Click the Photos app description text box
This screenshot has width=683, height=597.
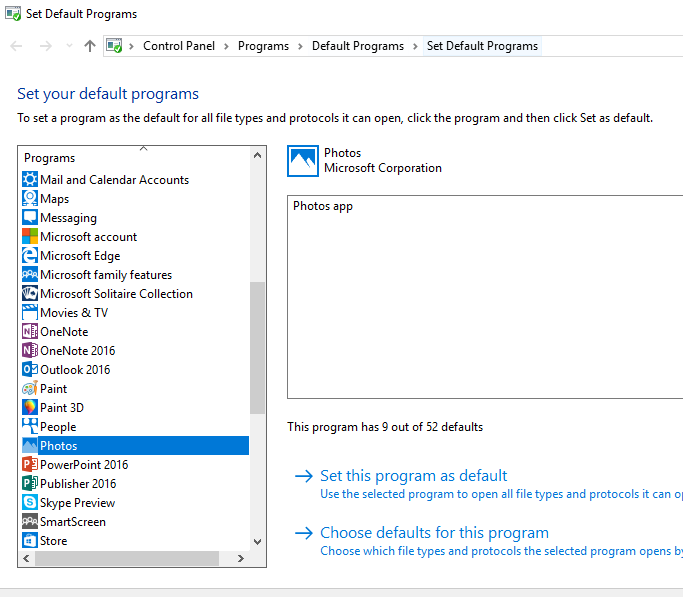485,297
